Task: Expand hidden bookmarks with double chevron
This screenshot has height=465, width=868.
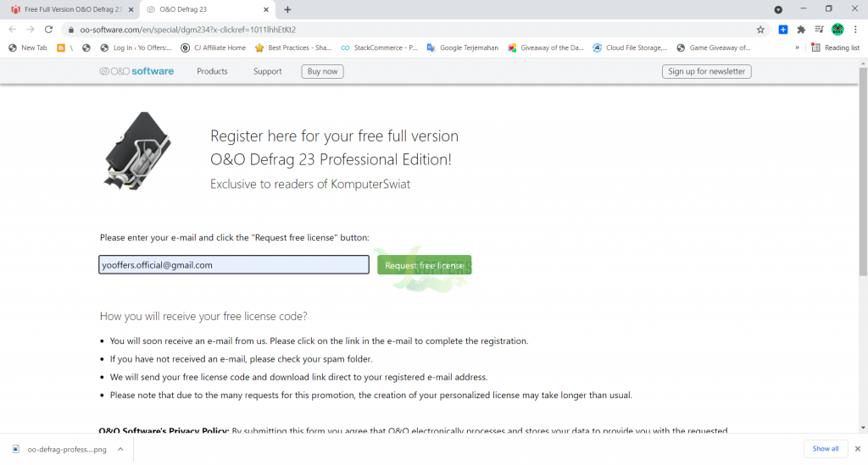Action: pos(797,48)
